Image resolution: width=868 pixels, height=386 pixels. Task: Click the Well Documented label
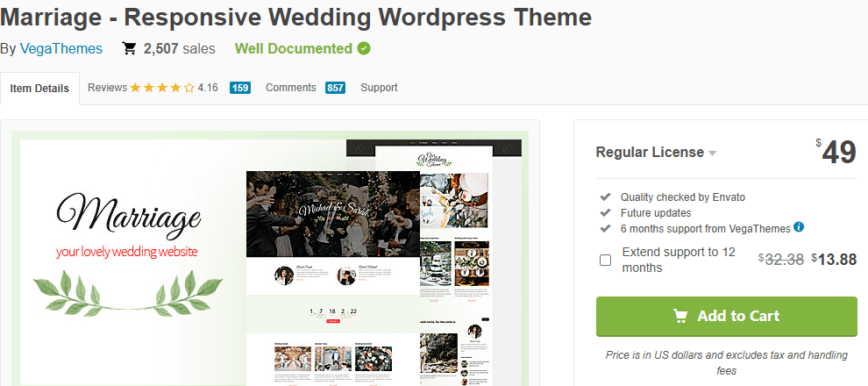pyautogui.click(x=293, y=49)
